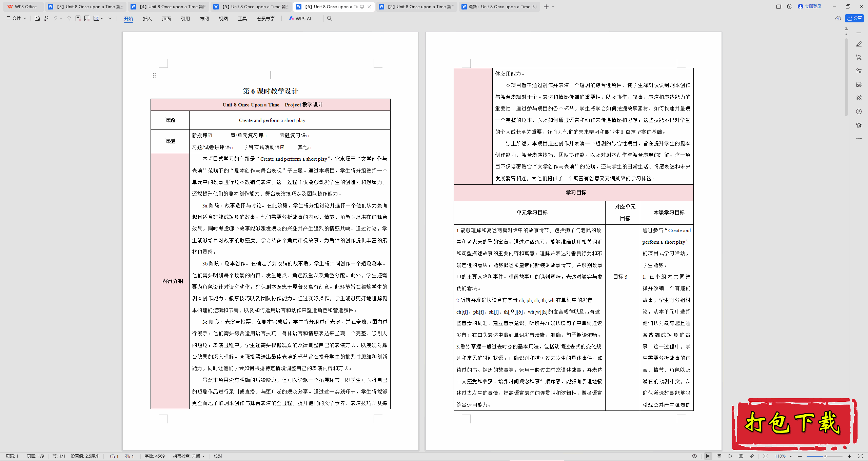Viewport: 868px width, 461px height.
Task: Click the second red-marked document icon in the toolbar
Action: click(87, 18)
